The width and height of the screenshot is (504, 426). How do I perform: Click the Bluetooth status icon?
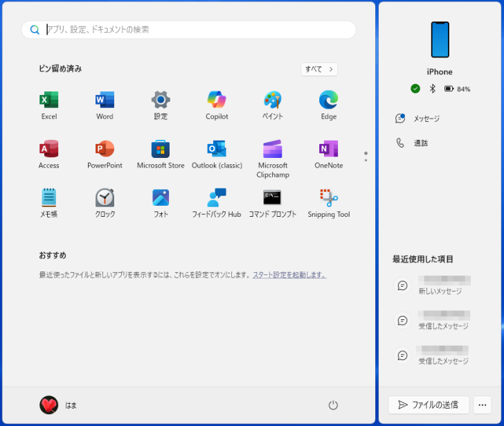(x=432, y=89)
